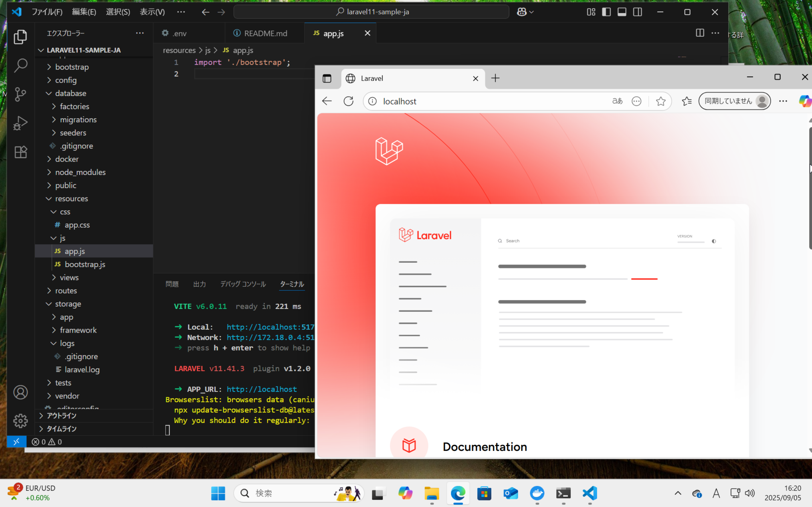Expand the アウトライン section
The width and height of the screenshot is (812, 507).
61,416
